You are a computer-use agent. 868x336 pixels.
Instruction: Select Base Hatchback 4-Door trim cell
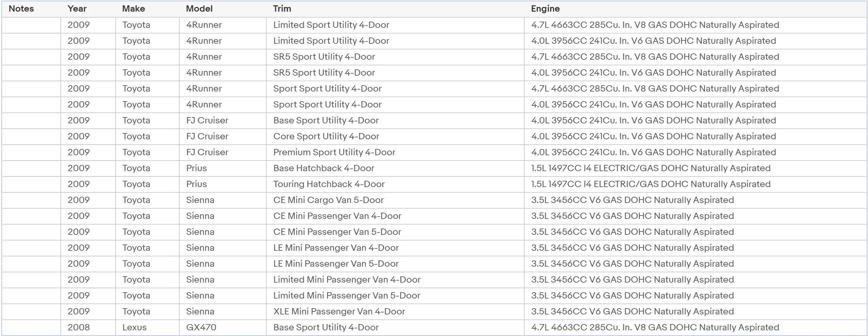point(395,168)
